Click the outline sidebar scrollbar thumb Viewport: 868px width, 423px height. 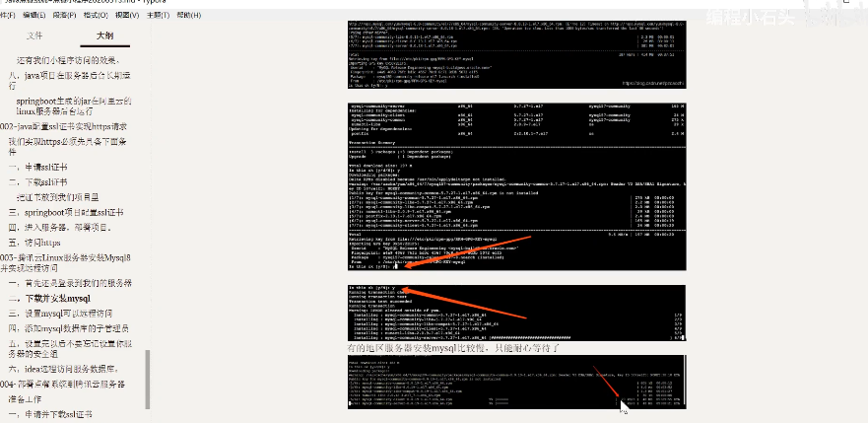click(148, 380)
